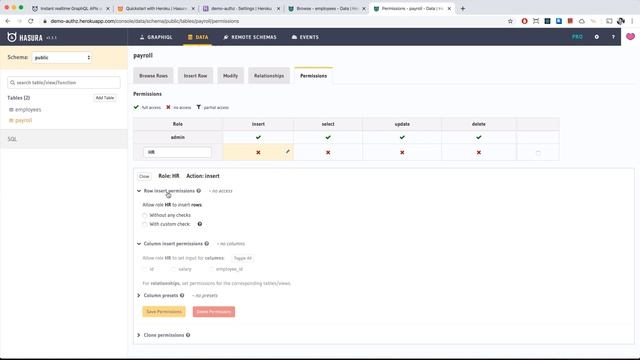This screenshot has width=640, height=360.
Task: Click the pink heart icon
Action: point(630,37)
